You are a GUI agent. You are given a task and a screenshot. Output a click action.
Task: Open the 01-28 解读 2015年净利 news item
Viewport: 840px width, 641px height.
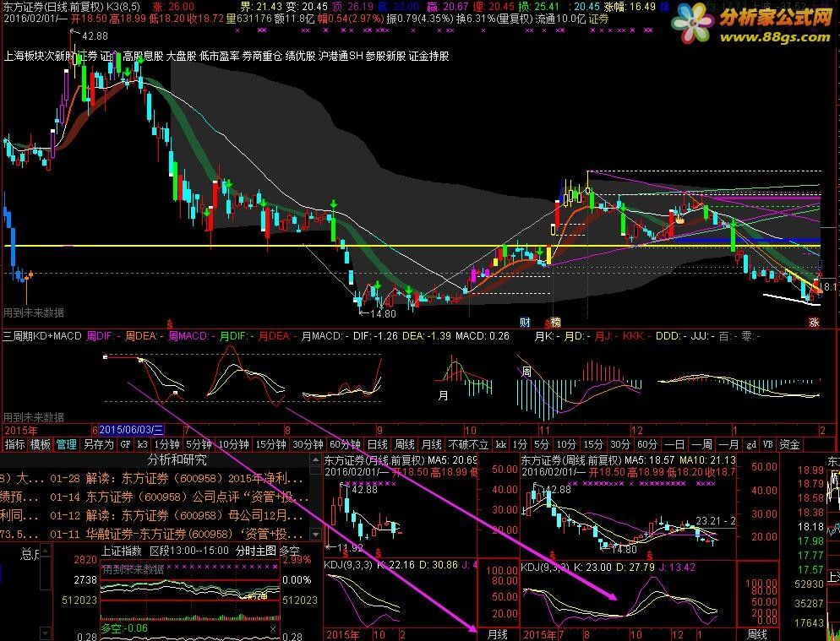coord(177,478)
